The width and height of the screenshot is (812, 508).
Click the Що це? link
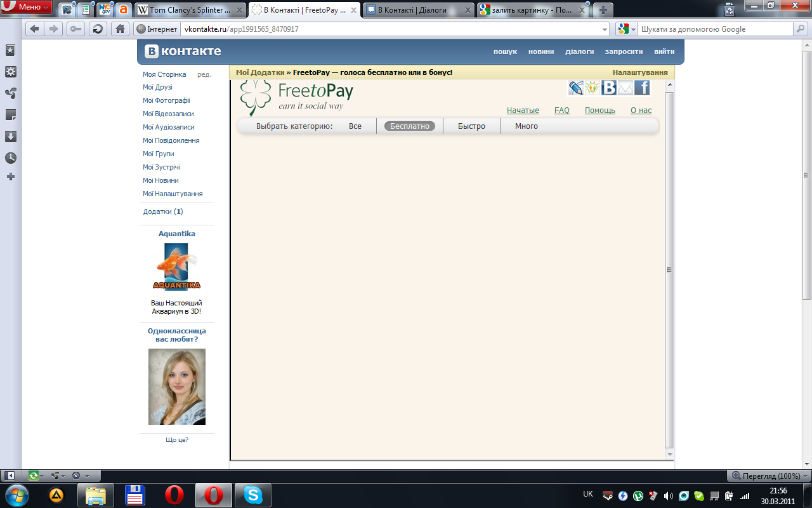click(x=177, y=440)
